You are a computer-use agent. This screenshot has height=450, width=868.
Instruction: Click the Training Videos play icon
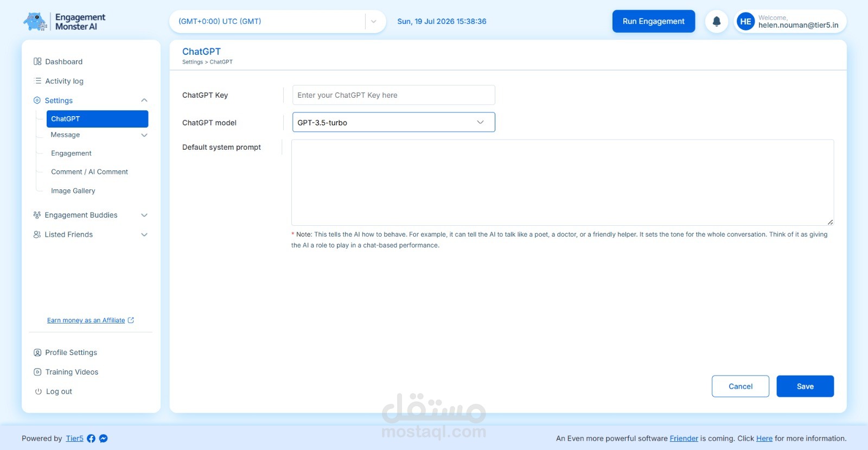click(x=37, y=372)
